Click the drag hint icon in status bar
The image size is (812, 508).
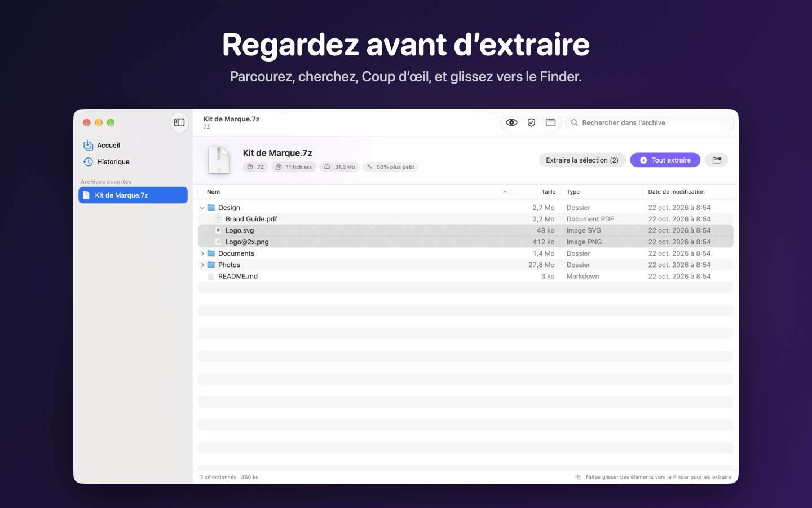(578, 477)
